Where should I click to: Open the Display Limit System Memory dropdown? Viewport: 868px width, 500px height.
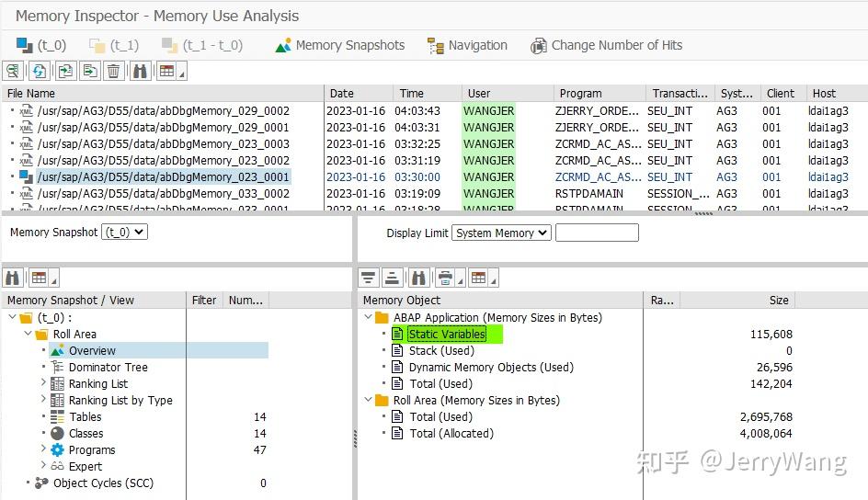click(x=501, y=233)
